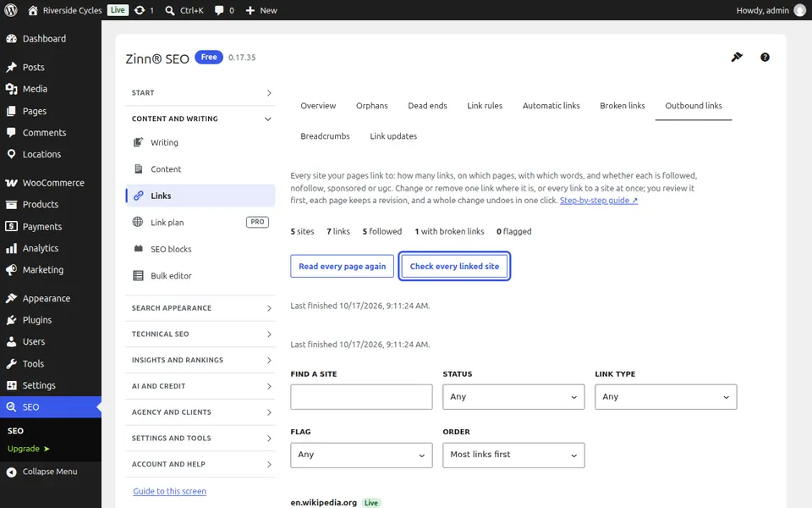Click the Upgrade link under SEO

[29, 449]
